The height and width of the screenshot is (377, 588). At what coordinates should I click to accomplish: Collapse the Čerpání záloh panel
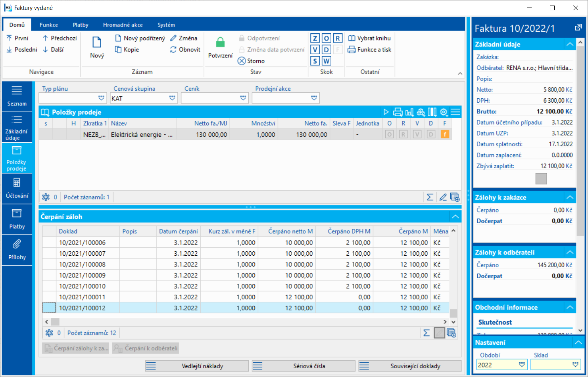click(455, 216)
